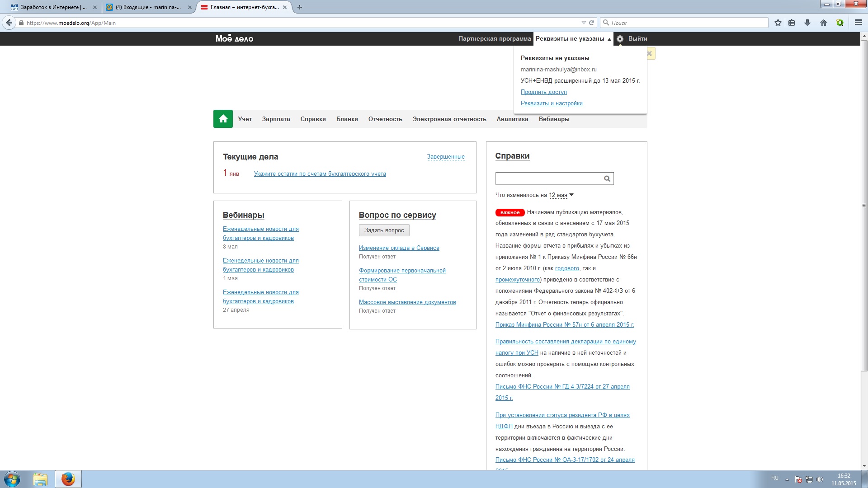This screenshot has height=488, width=868.
Task: Open Firefox downloads arrow icon
Action: 807,23
